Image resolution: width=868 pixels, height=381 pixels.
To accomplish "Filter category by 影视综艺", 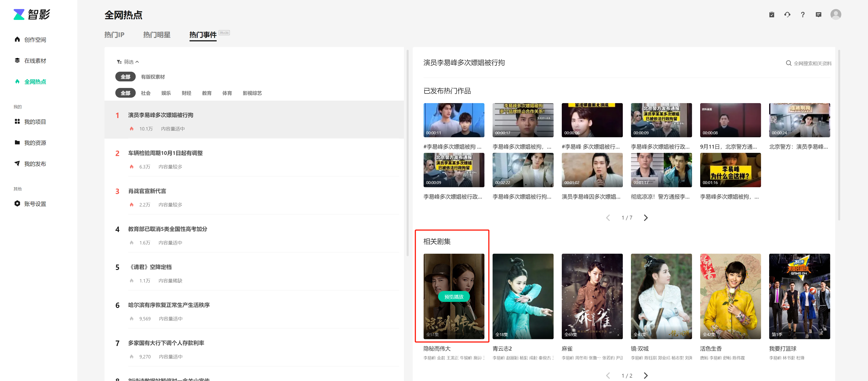I will [x=252, y=93].
